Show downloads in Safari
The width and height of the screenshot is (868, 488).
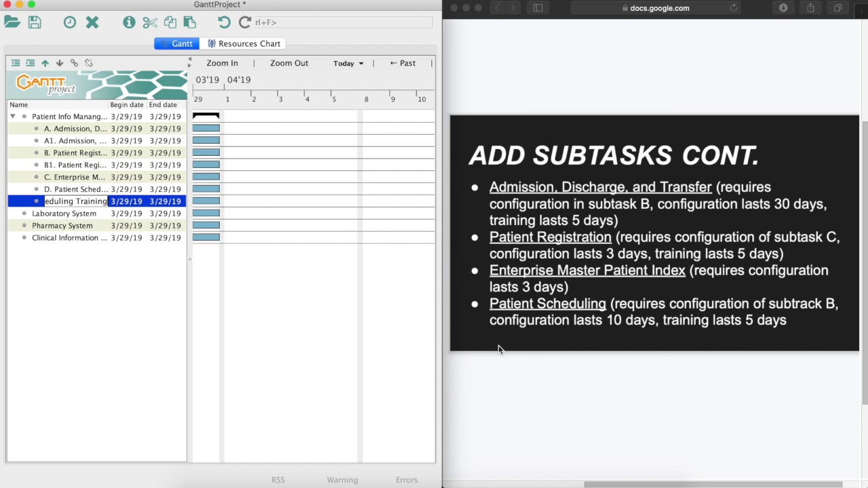pyautogui.click(x=783, y=8)
